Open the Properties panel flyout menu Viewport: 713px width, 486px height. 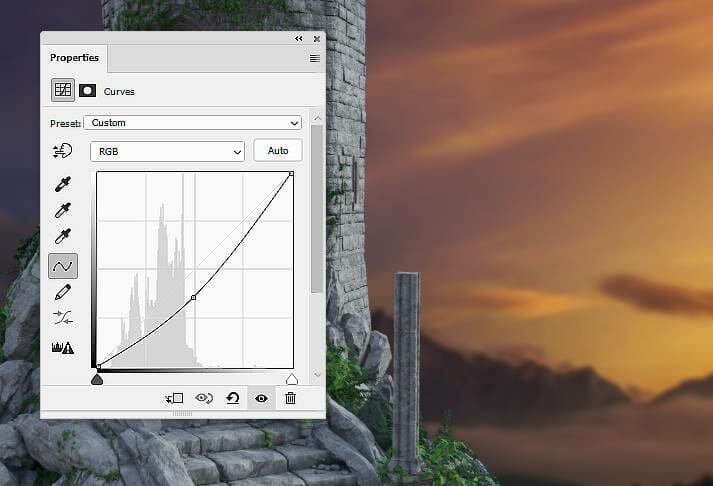[315, 58]
